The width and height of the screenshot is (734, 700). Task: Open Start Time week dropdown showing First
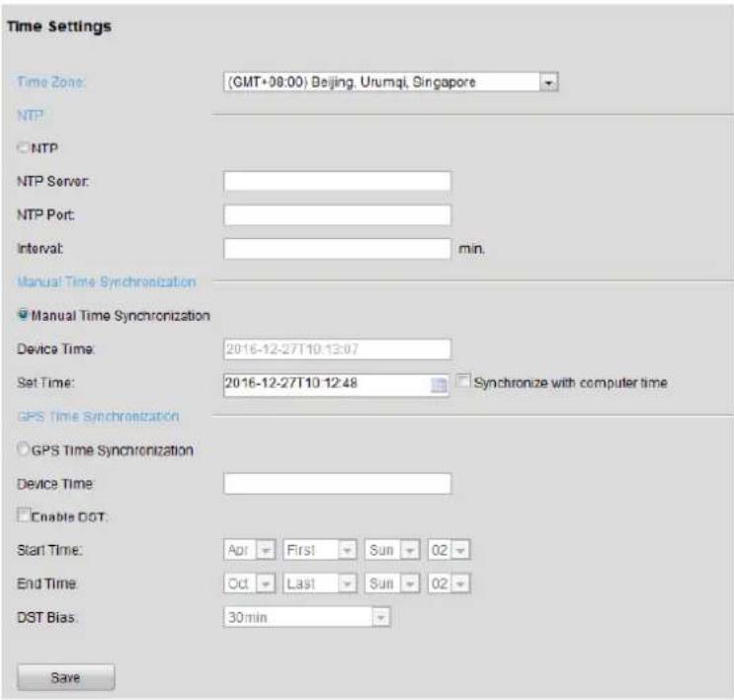click(x=320, y=550)
